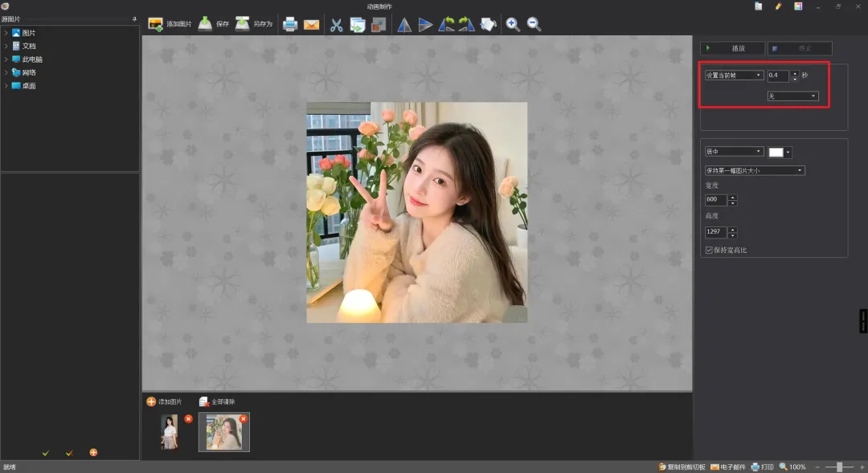Click the 0.4 seconds input field
868x473 pixels.
[778, 75]
